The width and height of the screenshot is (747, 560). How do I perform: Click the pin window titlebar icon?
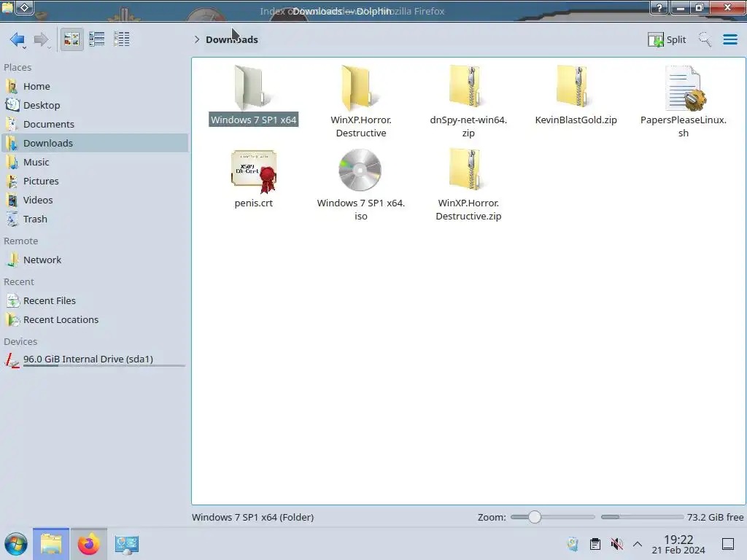(x=25, y=7)
